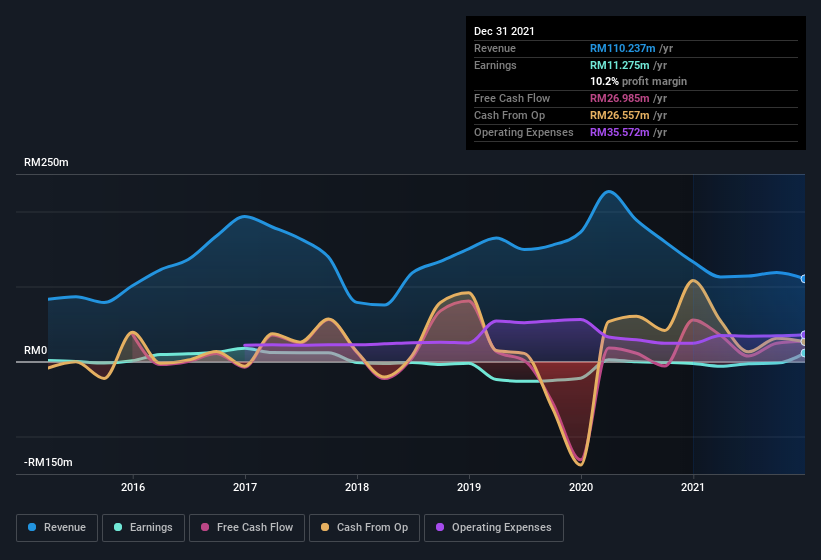The width and height of the screenshot is (821, 560).
Task: Click the 2017 x-axis label
Action: (245, 487)
